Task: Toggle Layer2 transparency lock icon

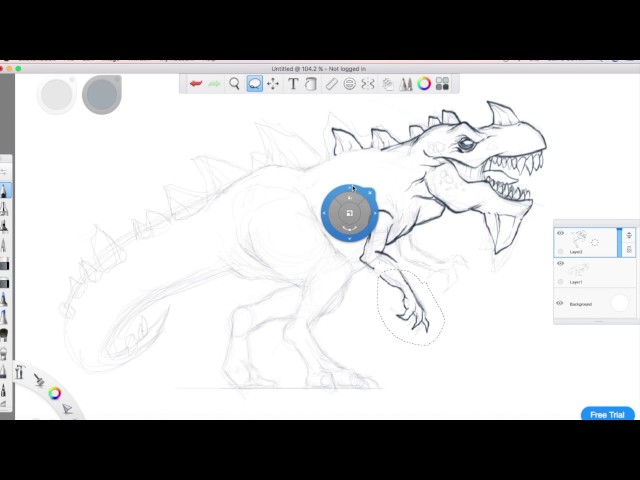Action: click(x=629, y=249)
